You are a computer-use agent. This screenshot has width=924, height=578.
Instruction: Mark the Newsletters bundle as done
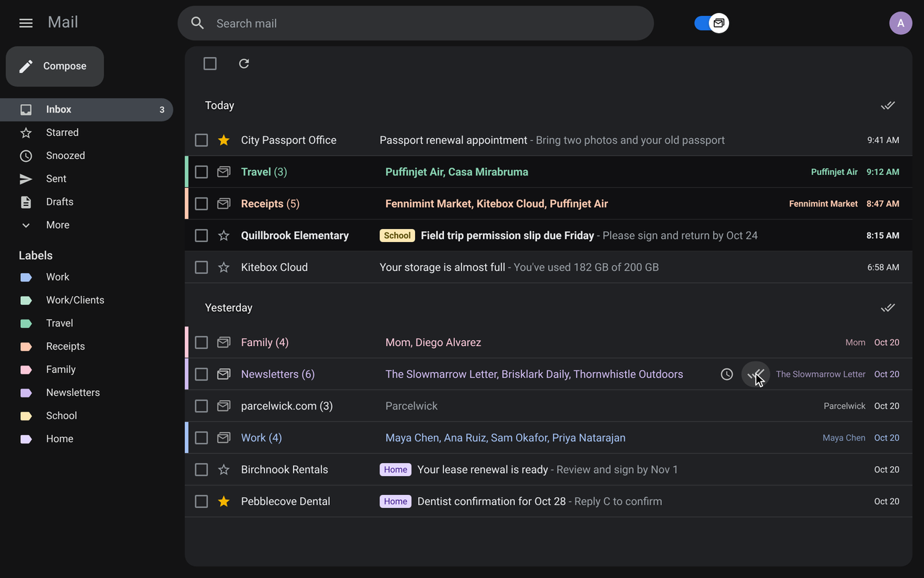tap(756, 374)
